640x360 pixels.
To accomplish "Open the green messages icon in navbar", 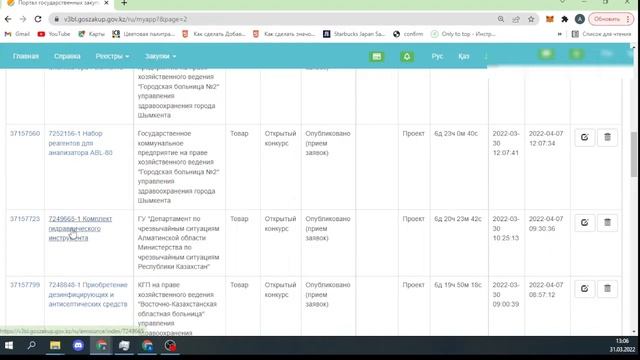I will (377, 56).
